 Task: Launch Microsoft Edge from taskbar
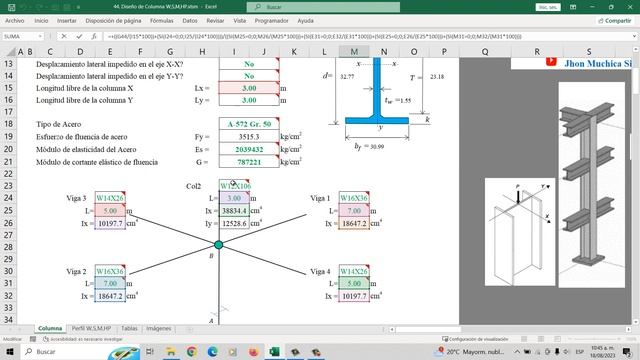tap(212, 351)
